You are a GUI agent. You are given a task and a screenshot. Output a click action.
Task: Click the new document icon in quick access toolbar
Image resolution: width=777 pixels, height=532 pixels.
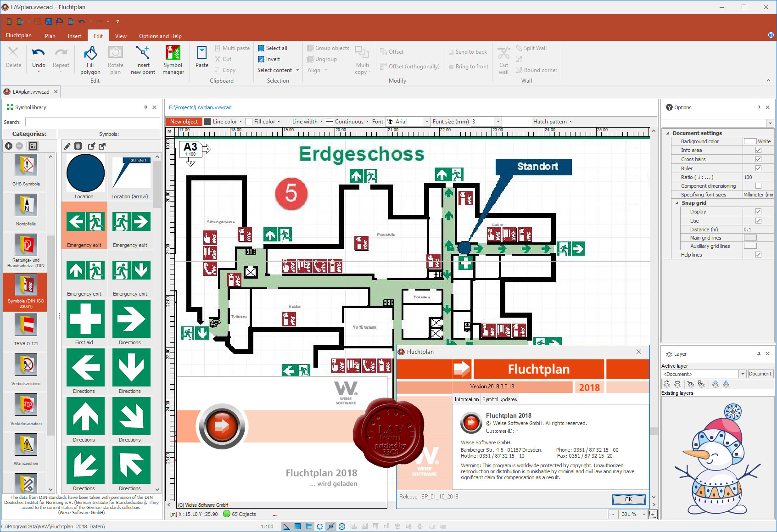pos(9,21)
